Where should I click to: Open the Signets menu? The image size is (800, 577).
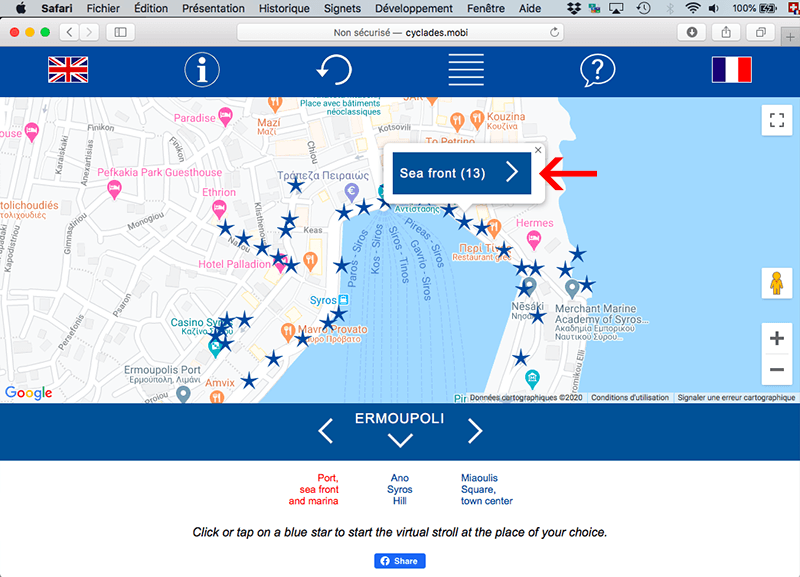[342, 8]
